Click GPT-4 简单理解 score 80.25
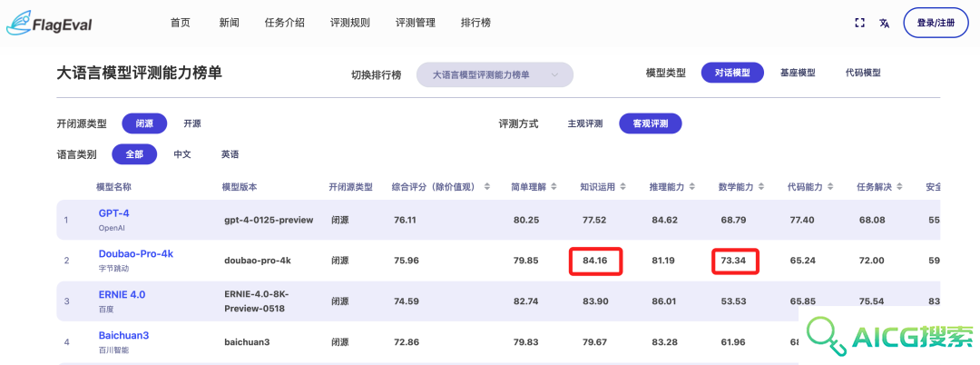This screenshot has width=980, height=365. 525,220
